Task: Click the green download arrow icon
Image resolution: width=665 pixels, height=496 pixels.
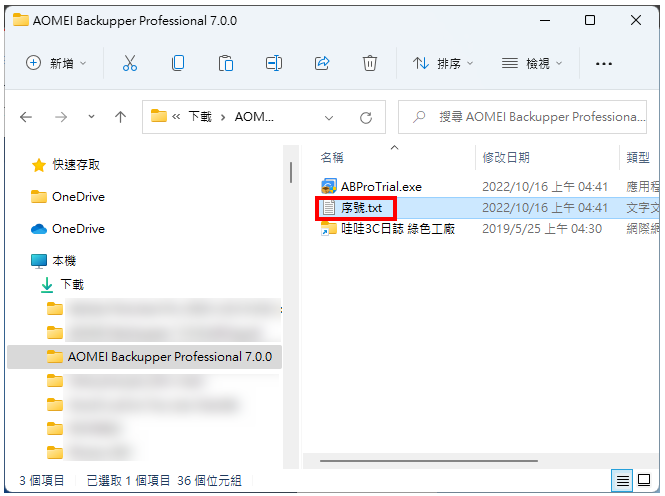Action: click(x=47, y=285)
